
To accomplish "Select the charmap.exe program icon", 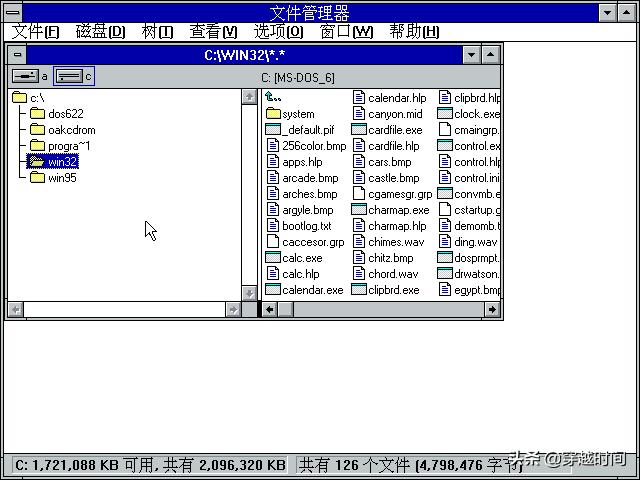I will 359,210.
